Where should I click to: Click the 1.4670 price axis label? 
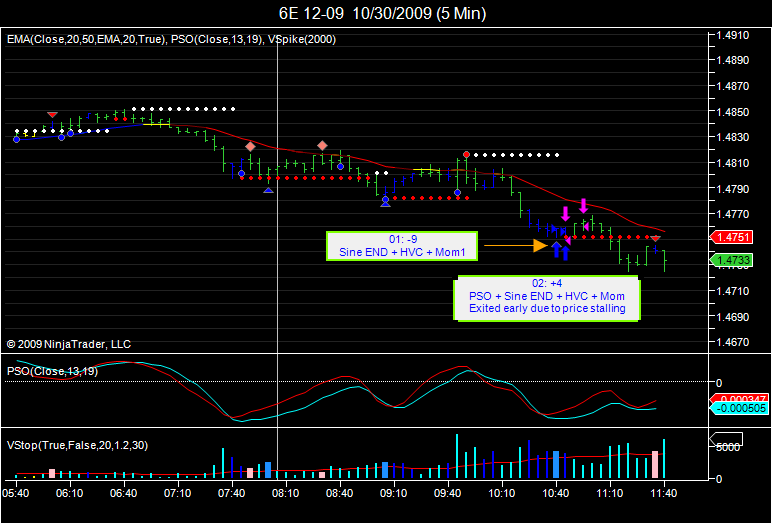point(733,342)
